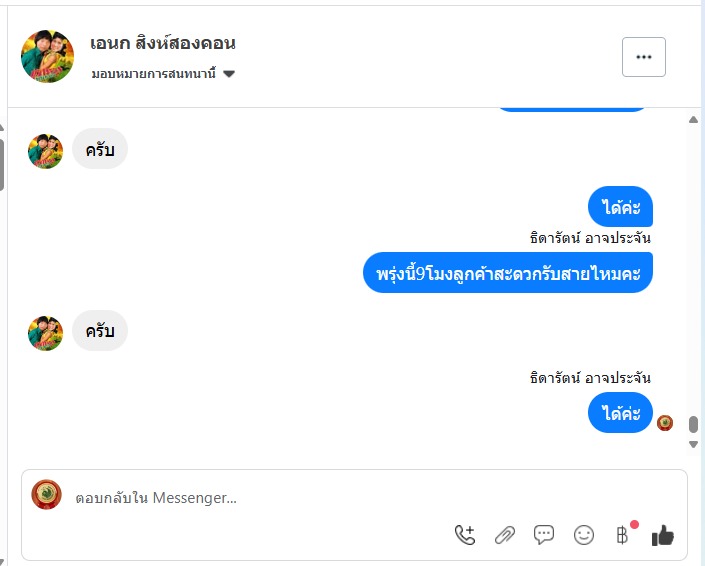Image resolution: width=705 pixels, height=566 pixels.
Task: Select the message พรุ่งนี้9โมงลูกค้าสะดวกรับสายไหมคะ
Action: [508, 272]
